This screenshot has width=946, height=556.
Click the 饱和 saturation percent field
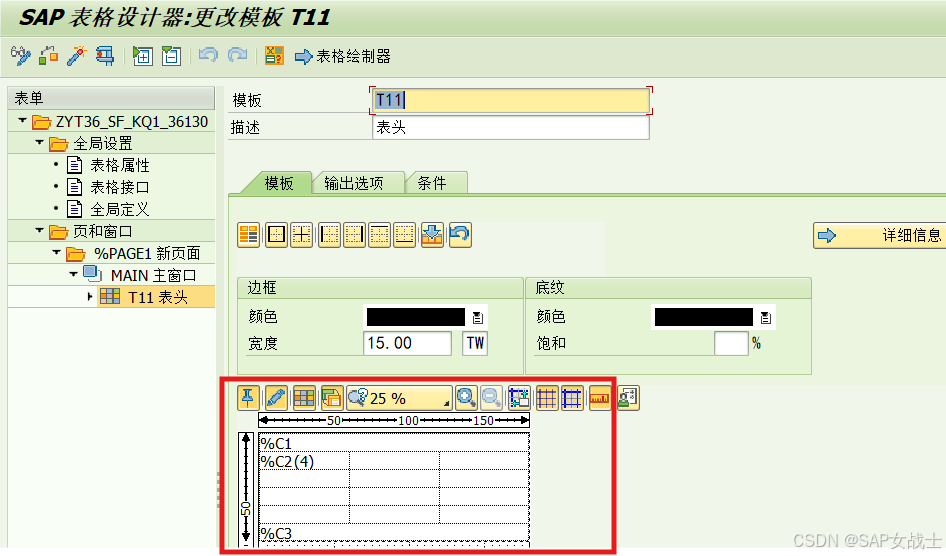[731, 343]
